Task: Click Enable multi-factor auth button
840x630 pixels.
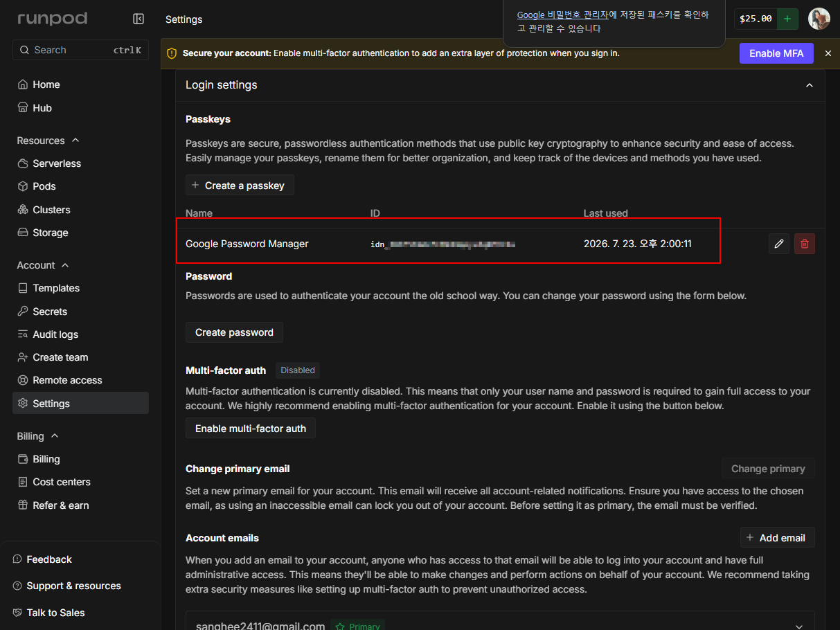Action: coord(251,429)
